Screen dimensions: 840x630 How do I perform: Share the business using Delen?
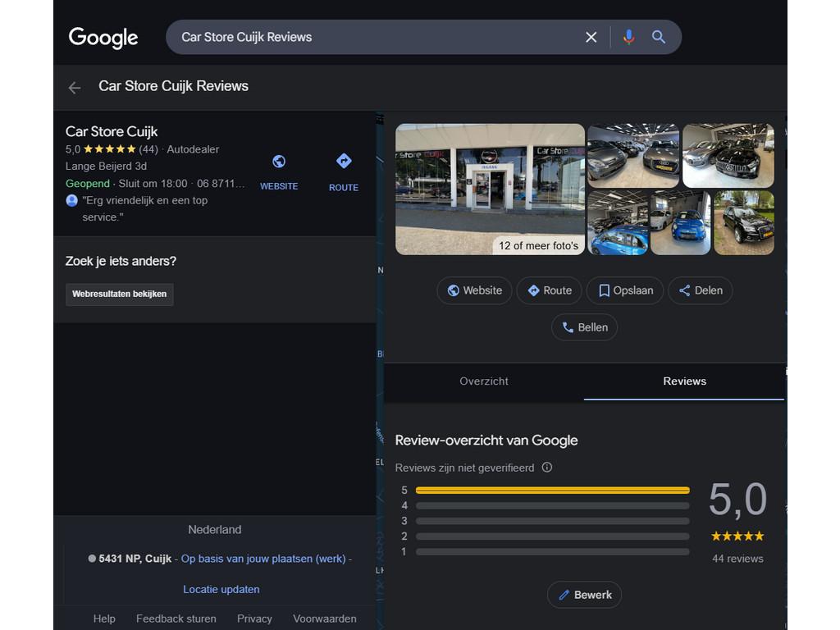tap(701, 290)
